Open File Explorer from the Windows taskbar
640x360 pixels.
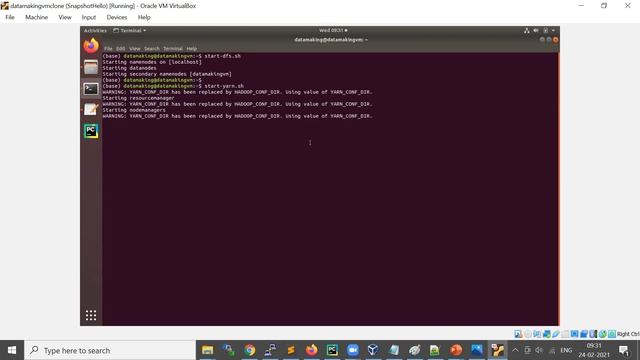pyautogui.click(x=207, y=350)
